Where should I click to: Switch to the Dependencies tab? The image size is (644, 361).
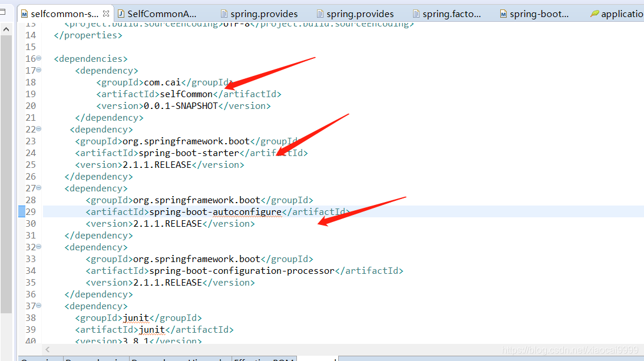[95, 358]
